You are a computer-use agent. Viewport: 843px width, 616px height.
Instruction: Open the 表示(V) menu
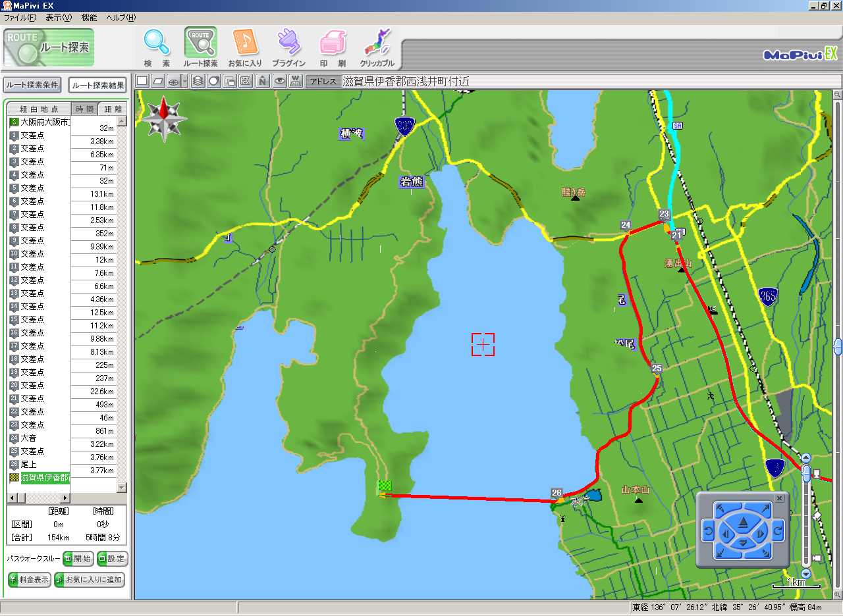[59, 18]
